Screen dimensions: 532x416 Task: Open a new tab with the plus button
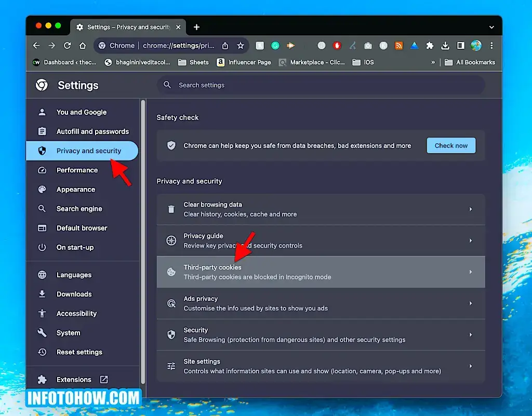[196, 27]
